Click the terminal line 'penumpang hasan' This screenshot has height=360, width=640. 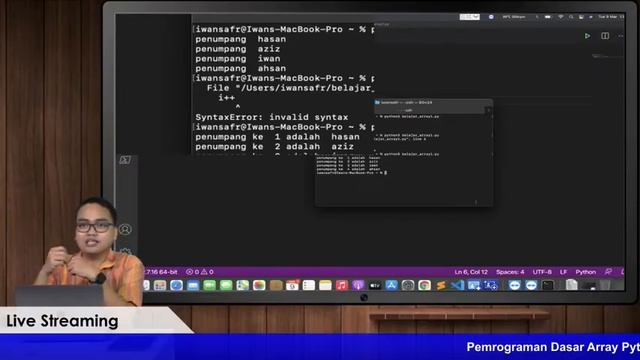(240, 39)
